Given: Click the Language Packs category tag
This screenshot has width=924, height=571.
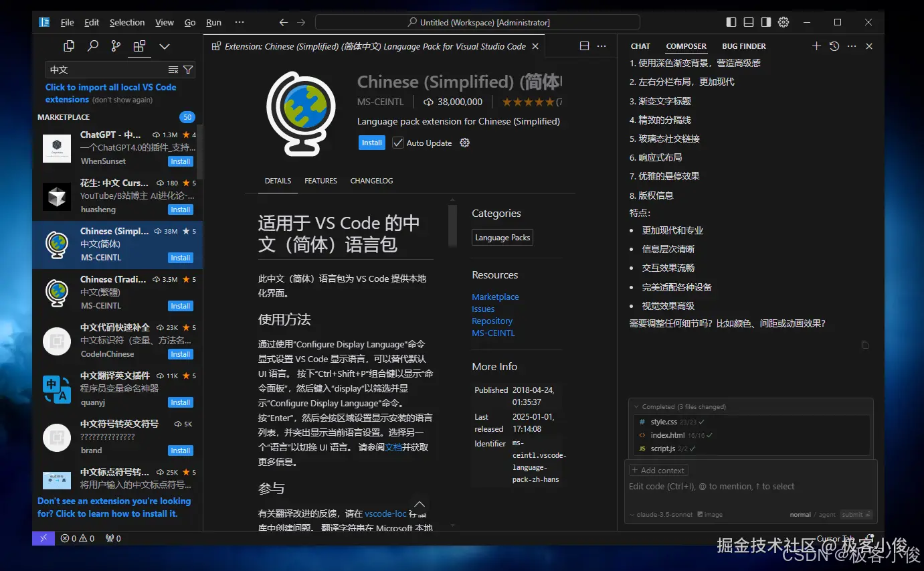Looking at the screenshot, I should [x=502, y=238].
